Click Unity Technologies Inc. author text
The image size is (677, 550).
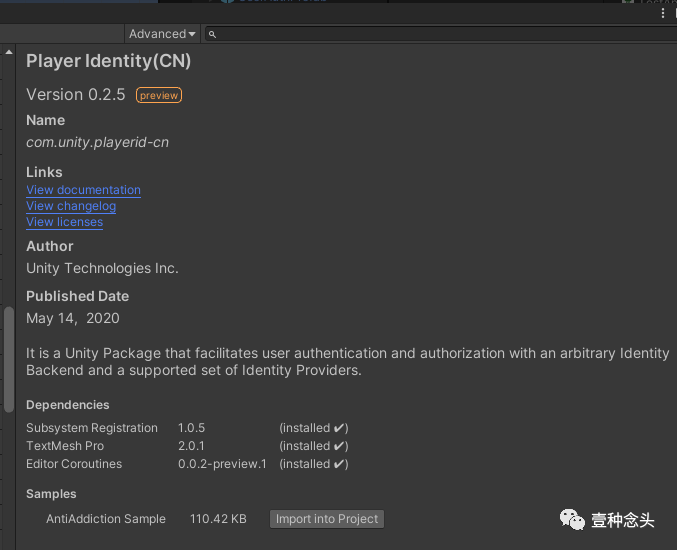[102, 269]
